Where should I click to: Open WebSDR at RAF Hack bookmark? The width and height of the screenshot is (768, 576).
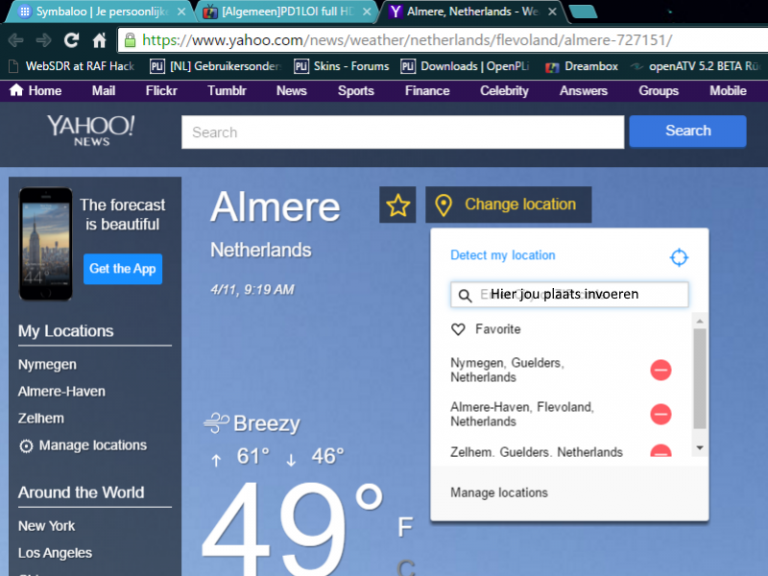click(72, 66)
